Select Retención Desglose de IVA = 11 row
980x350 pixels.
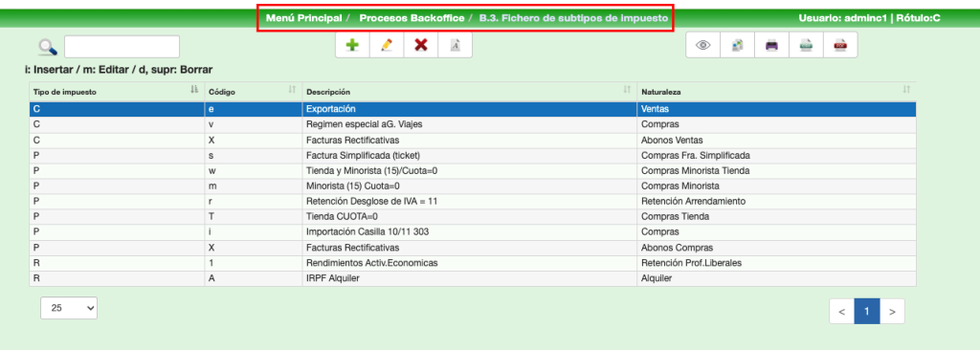473,201
